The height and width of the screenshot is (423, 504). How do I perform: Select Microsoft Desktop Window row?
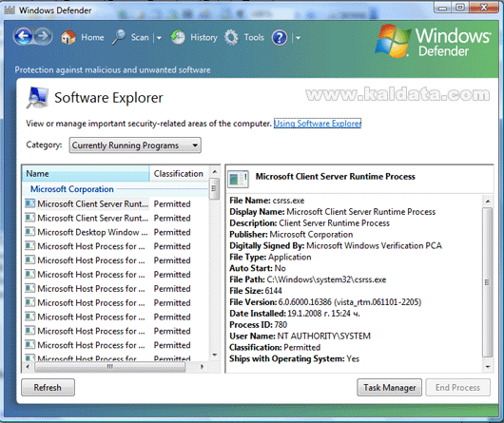pos(116,232)
